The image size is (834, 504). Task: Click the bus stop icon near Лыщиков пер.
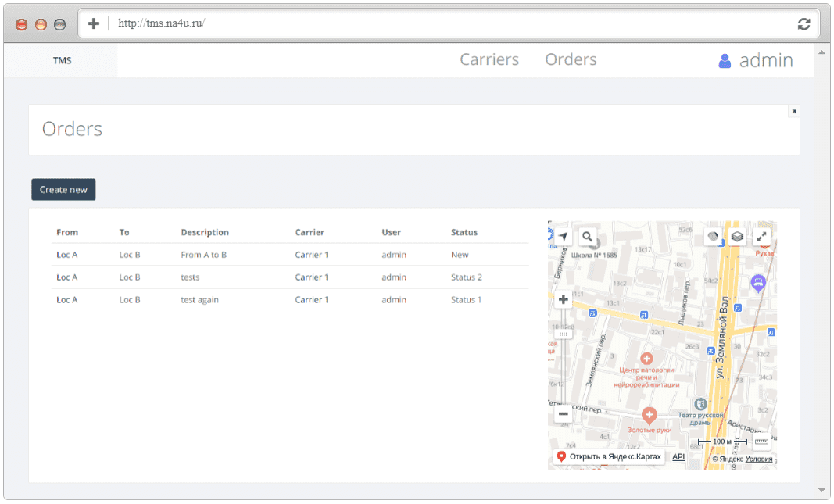click(643, 315)
